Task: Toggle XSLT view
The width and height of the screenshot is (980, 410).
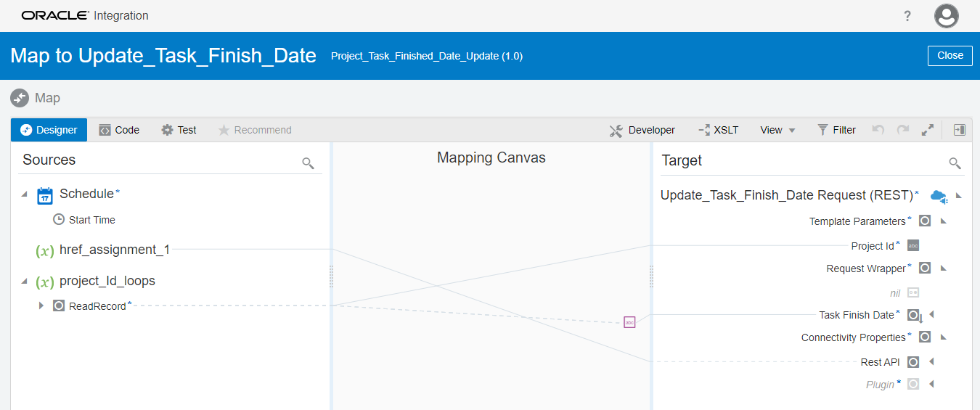Action: point(719,130)
